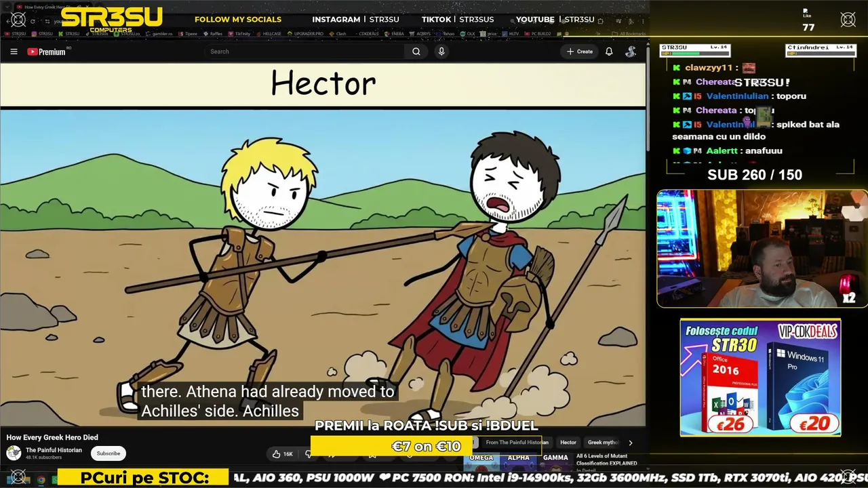
Task: Open the YouTube account avatar menu
Action: tap(631, 52)
